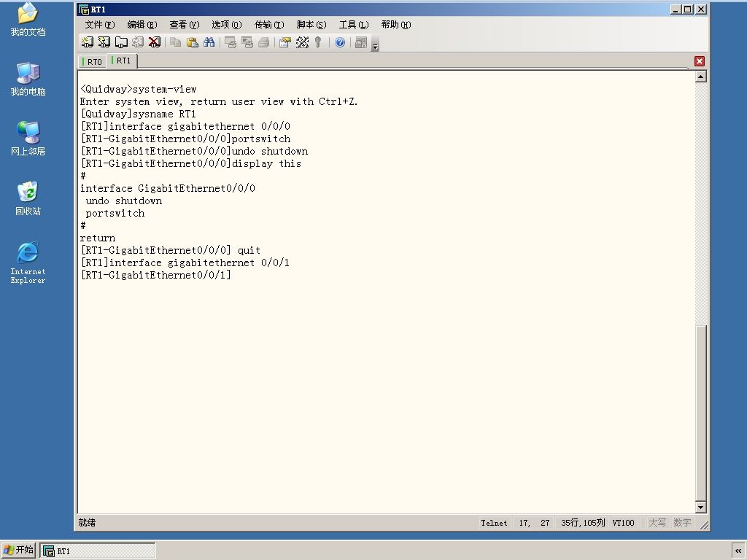Click the greyed Print icon
Image resolution: width=747 pixels, height=560 pixels.
pos(264,42)
